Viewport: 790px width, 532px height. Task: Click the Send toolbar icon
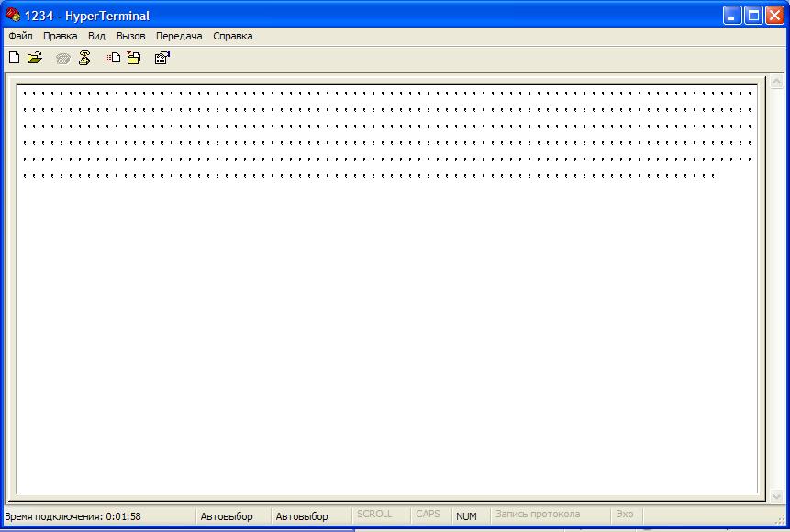pos(113,58)
